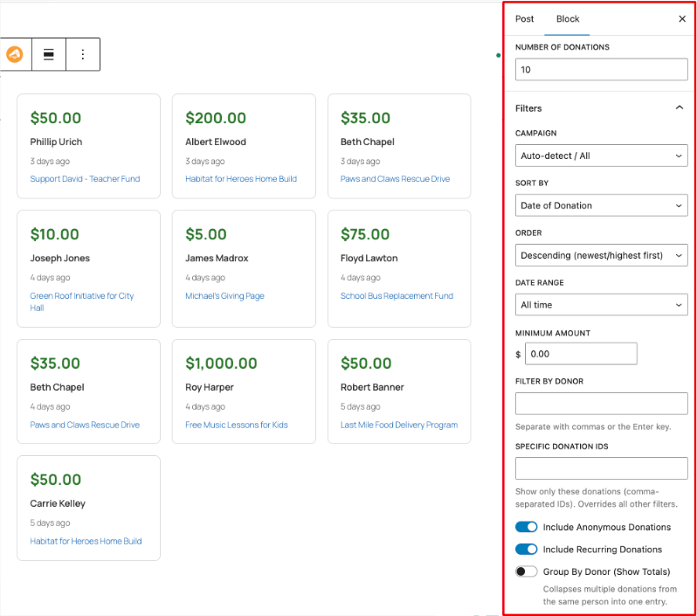Screen dimensions: 697x616
Task: Click donor name James Madrox
Action: [217, 258]
